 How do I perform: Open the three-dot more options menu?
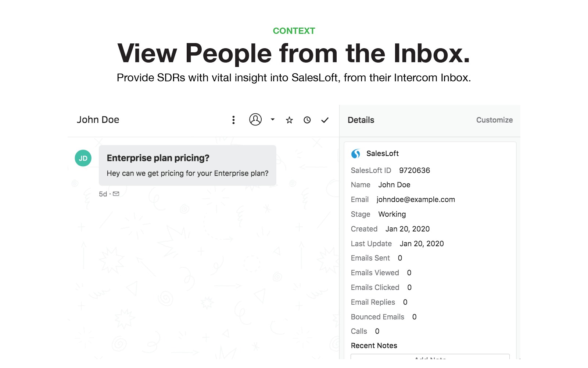pos(233,120)
